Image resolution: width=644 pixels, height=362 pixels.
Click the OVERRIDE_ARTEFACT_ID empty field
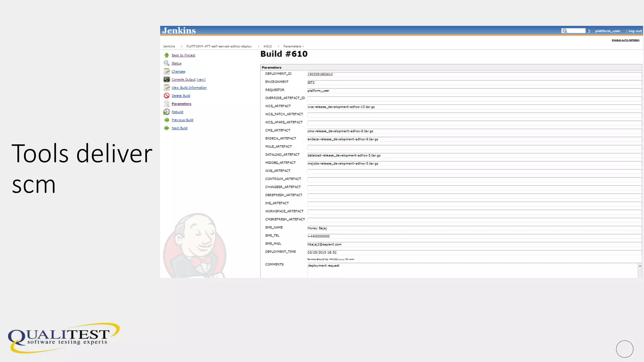(x=474, y=99)
